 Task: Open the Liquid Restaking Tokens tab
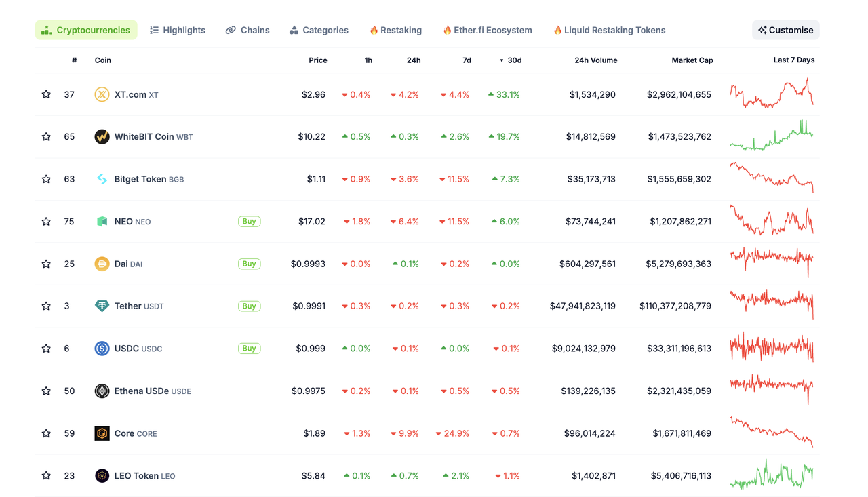click(609, 30)
